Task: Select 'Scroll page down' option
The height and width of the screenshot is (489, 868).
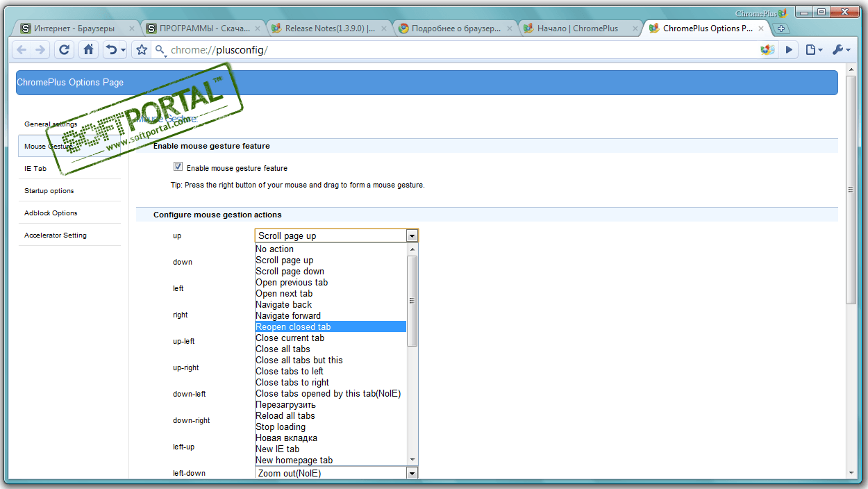Action: tap(331, 271)
